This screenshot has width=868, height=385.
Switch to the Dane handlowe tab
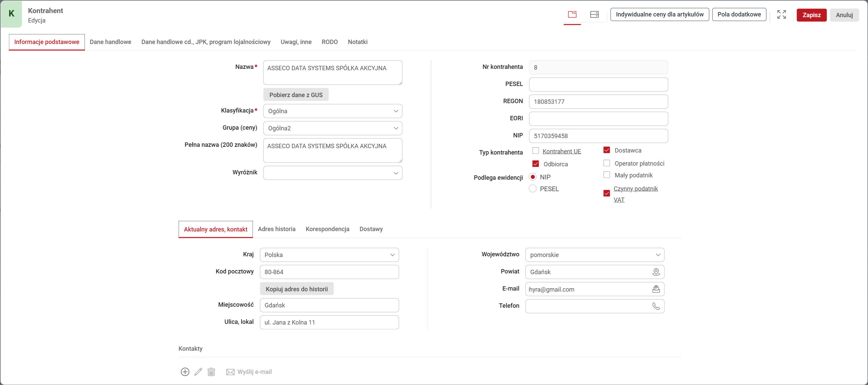pos(110,42)
